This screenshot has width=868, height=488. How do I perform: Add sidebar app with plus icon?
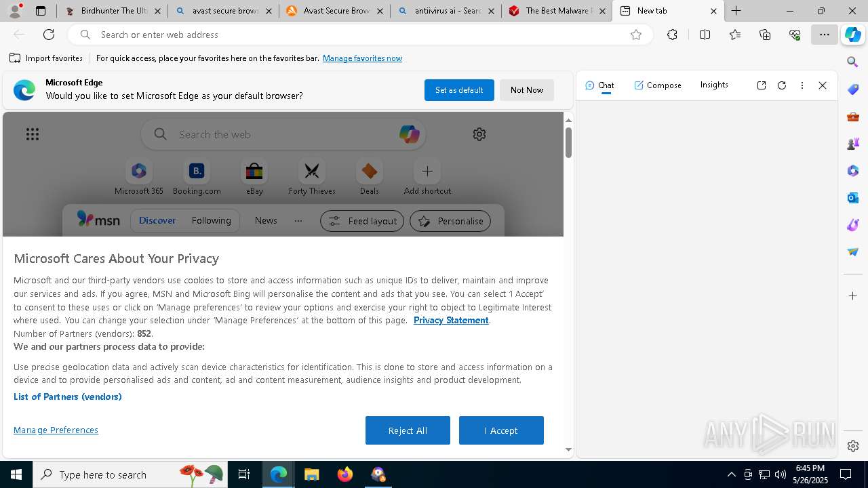pos(853,296)
